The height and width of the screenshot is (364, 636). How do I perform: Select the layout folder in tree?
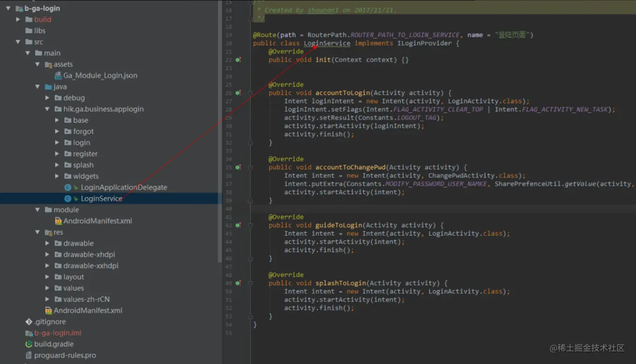coord(74,277)
